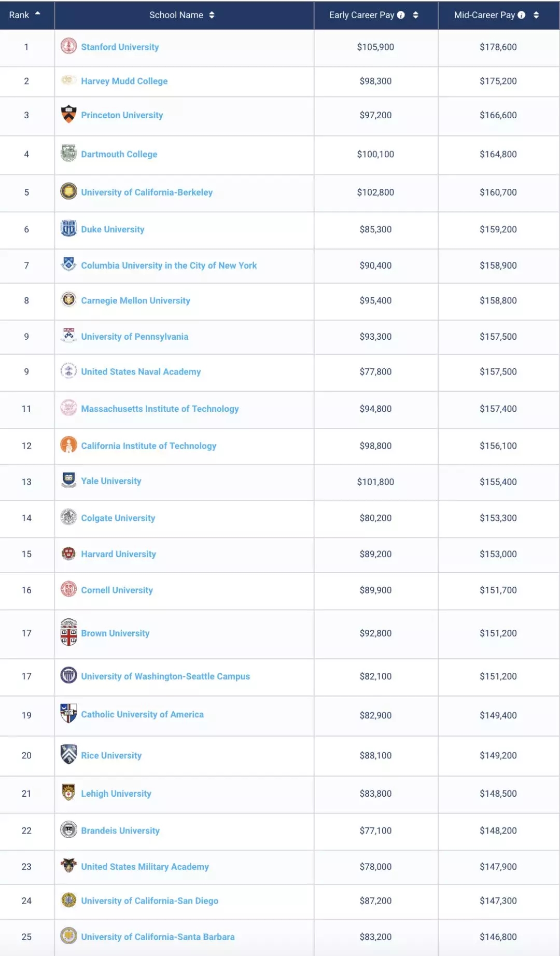The height and width of the screenshot is (956, 560).
Task: Click the Yale University shield icon
Action: (x=68, y=480)
